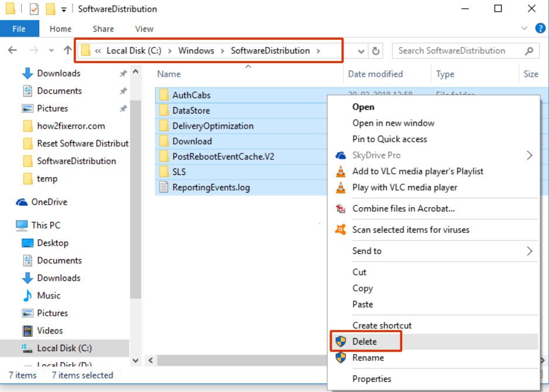
Task: Click the New folder quick access icon
Action: (x=51, y=9)
